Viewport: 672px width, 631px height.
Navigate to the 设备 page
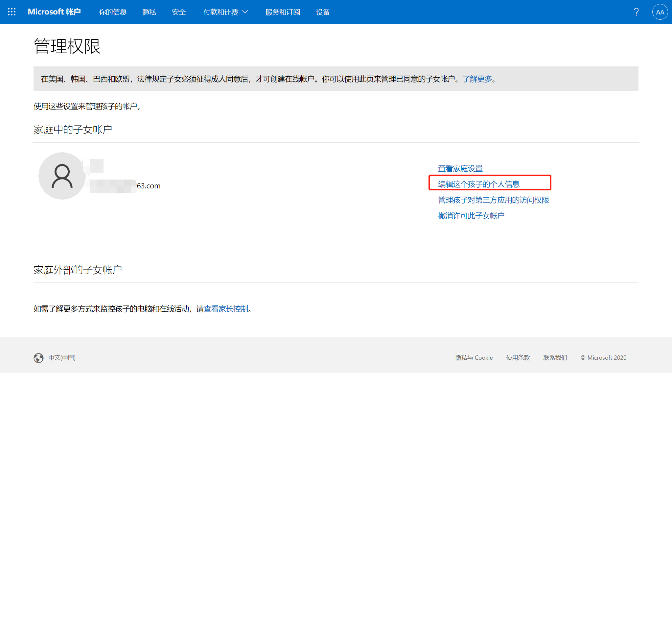[x=322, y=12]
